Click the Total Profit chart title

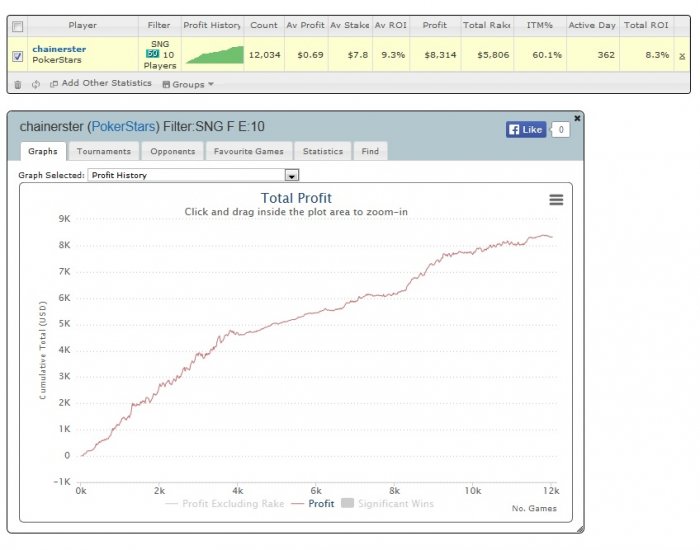[x=296, y=198]
